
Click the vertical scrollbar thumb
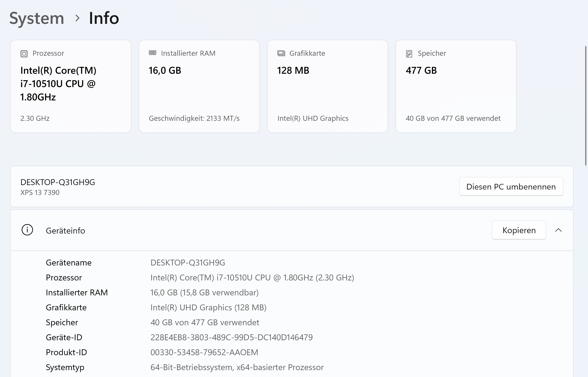pos(586,106)
